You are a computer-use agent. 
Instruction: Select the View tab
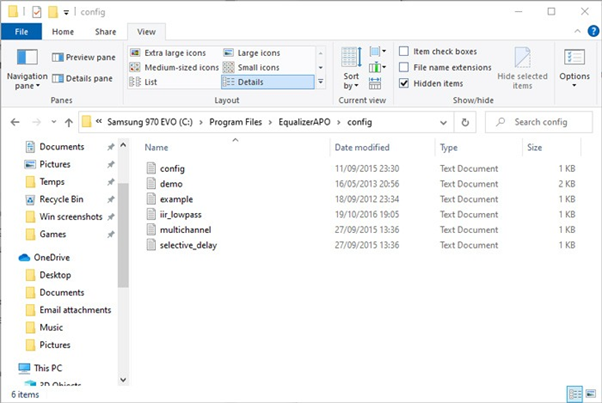(146, 32)
